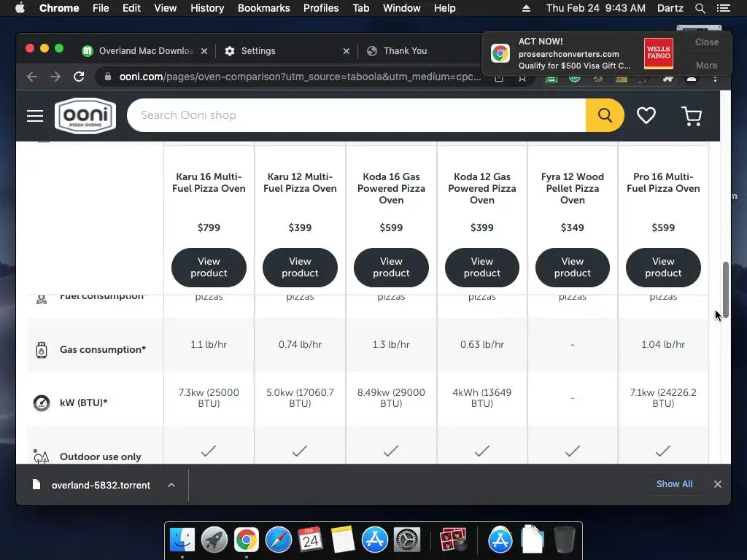Image resolution: width=747 pixels, height=560 pixels.
Task: Open the History menu
Action: 207,8
